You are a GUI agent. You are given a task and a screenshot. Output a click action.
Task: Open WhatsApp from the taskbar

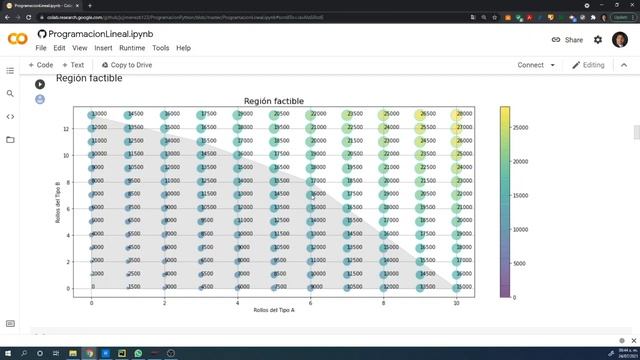[x=138, y=353]
